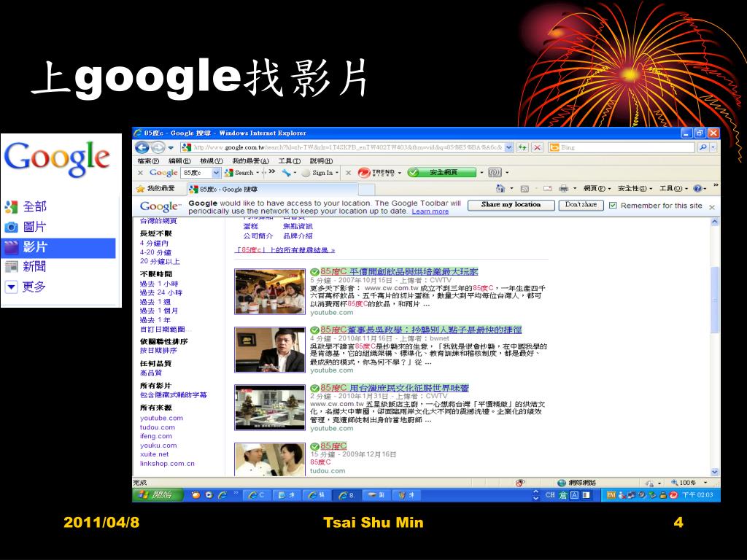Expand 更多 in the Google sidebar
Image resolution: width=747 pixels, height=560 pixels.
(26, 286)
